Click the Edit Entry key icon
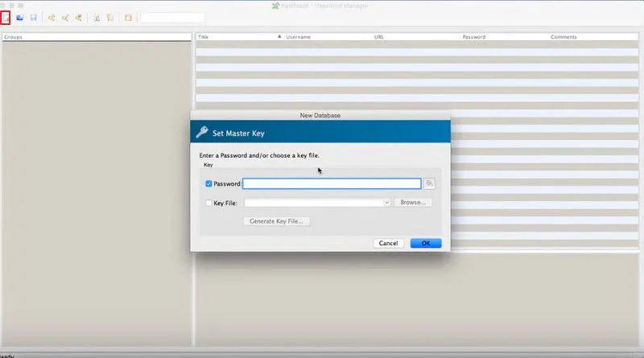The width and height of the screenshot is (644, 358). click(x=65, y=18)
